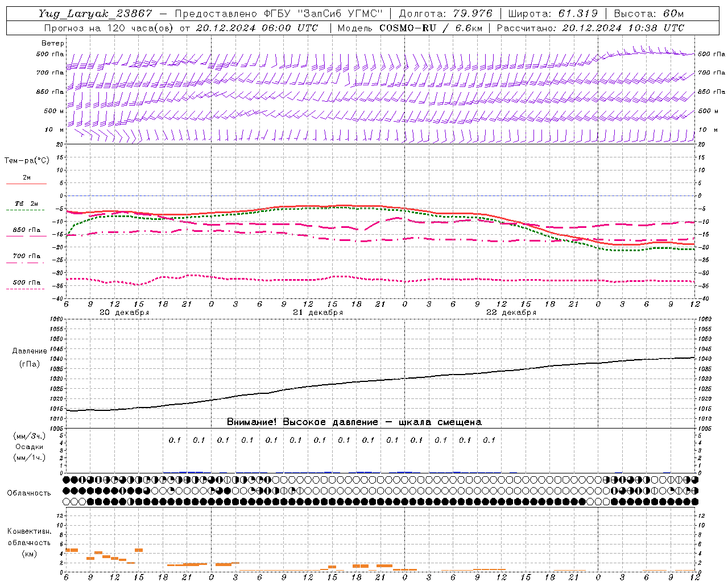Screen dimensions: 728x582
Task: Click the 2м legend entry in temperature legend
Action: click(x=27, y=178)
